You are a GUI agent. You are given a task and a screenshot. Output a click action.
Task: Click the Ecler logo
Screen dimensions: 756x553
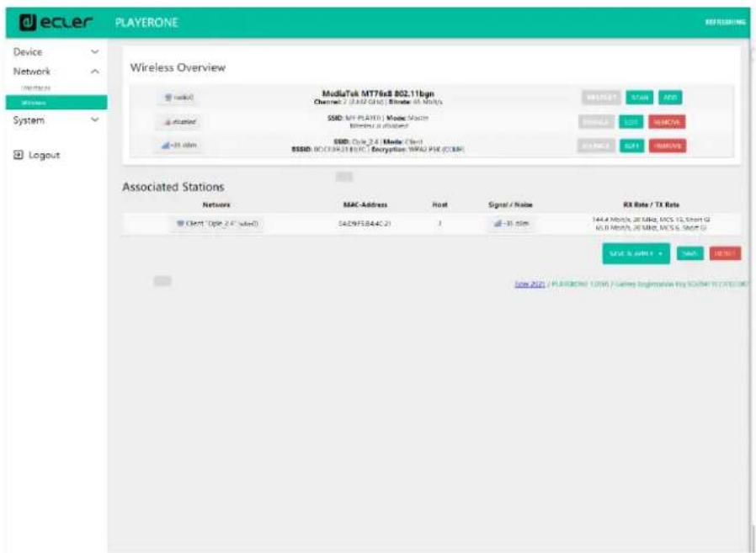tap(56, 22)
